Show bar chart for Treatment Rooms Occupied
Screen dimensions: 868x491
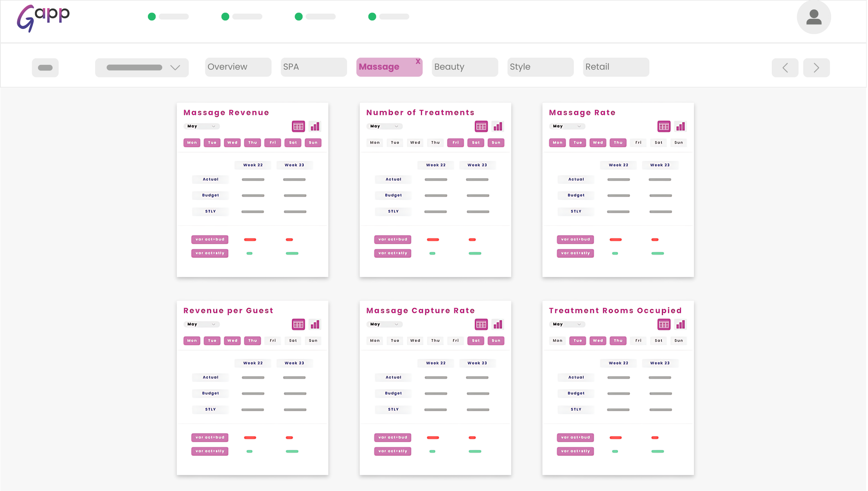(x=681, y=325)
